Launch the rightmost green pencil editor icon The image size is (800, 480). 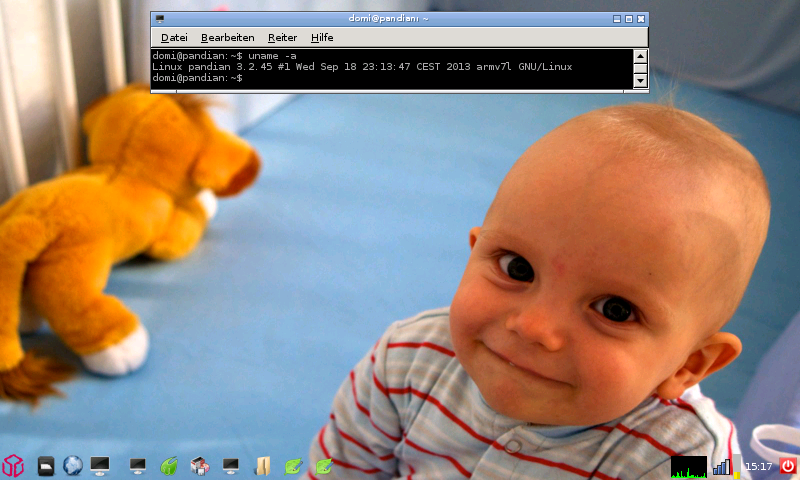[x=324, y=466]
